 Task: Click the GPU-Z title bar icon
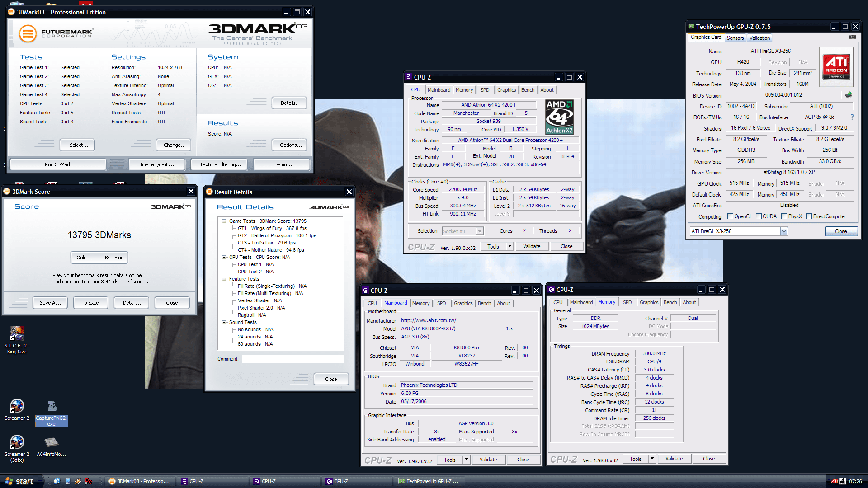coord(691,27)
